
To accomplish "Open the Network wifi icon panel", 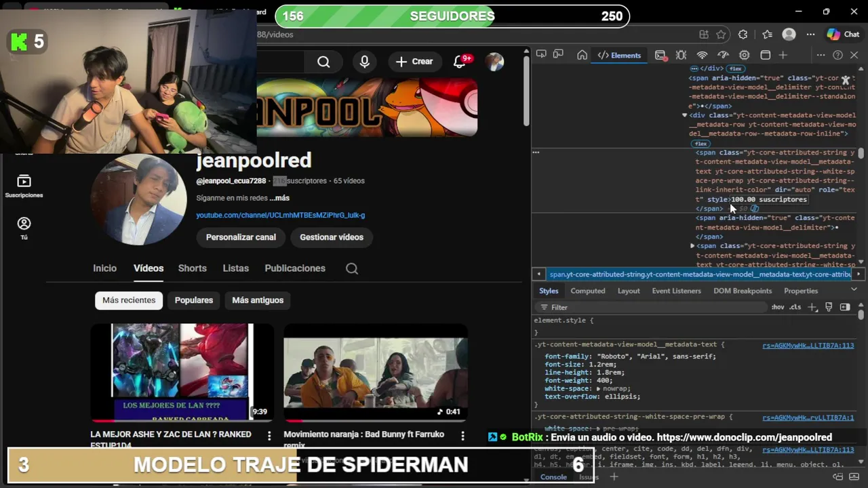I will click(702, 55).
